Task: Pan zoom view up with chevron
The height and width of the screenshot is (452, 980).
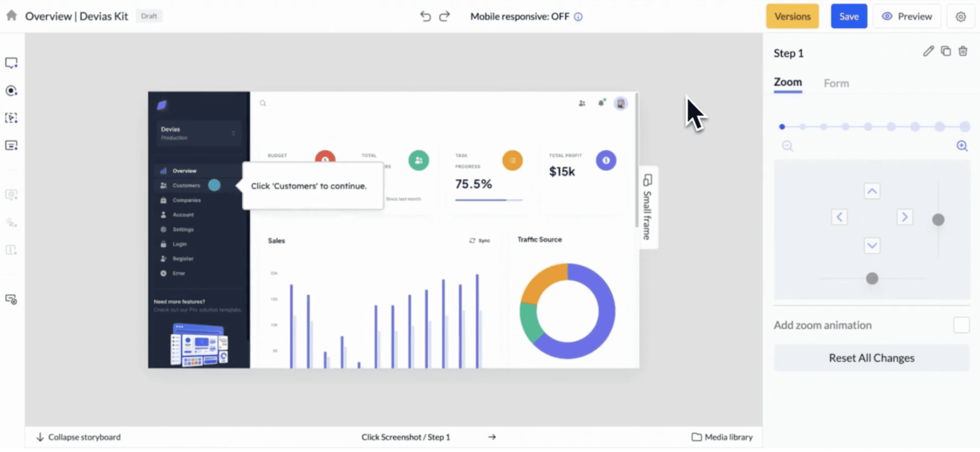Action: (x=872, y=191)
